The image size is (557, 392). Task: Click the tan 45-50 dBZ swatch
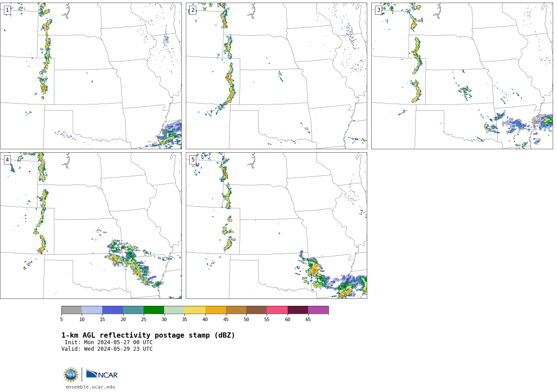236,310
